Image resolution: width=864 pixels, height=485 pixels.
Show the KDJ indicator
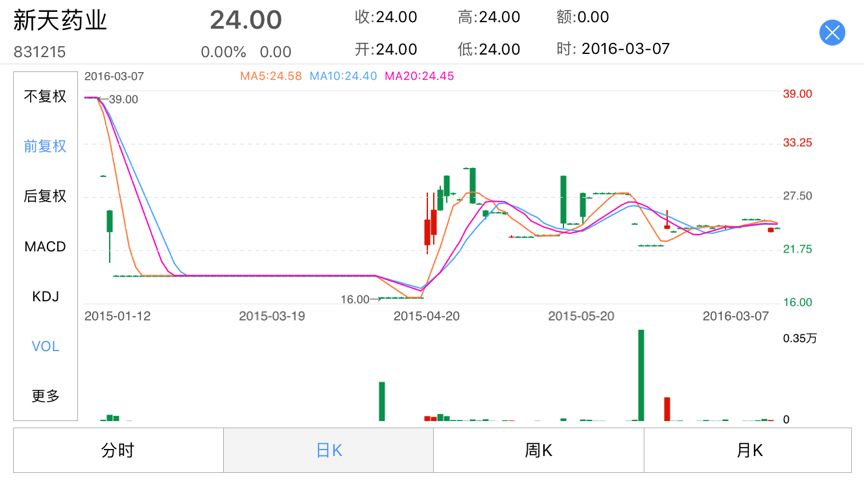point(45,297)
